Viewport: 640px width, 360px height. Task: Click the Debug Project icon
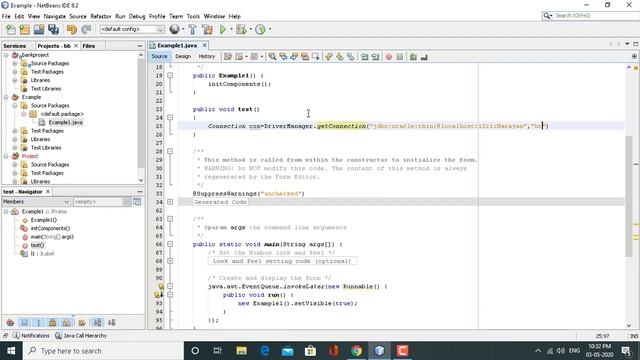(241, 29)
